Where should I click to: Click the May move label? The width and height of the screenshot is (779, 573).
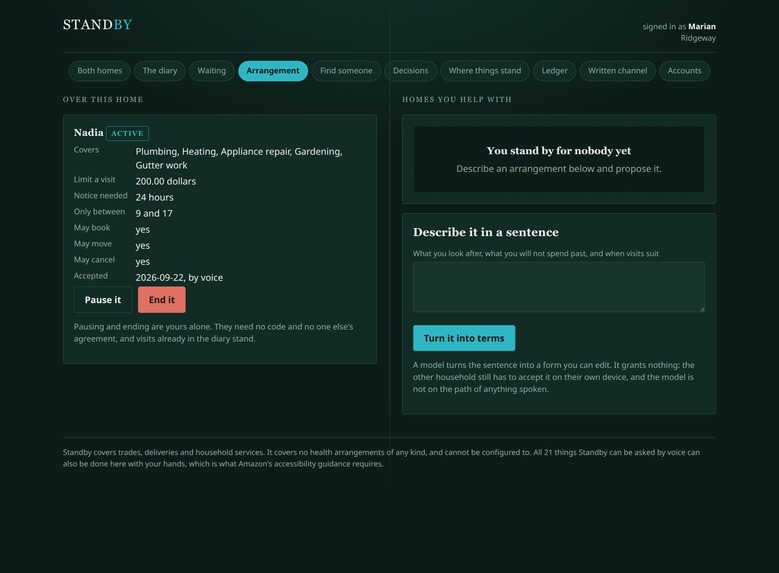tap(92, 244)
